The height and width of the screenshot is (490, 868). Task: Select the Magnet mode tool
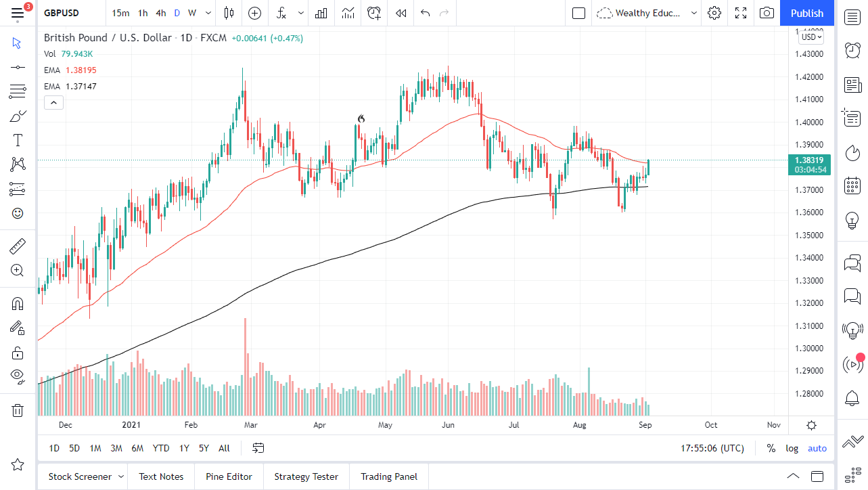coord(17,303)
